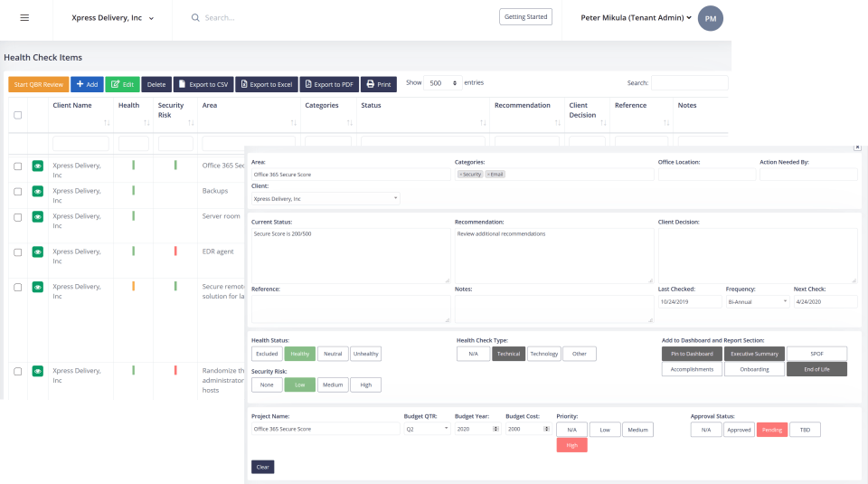Click the Project Name input field
This screenshot has height=484, width=868.
pos(325,429)
